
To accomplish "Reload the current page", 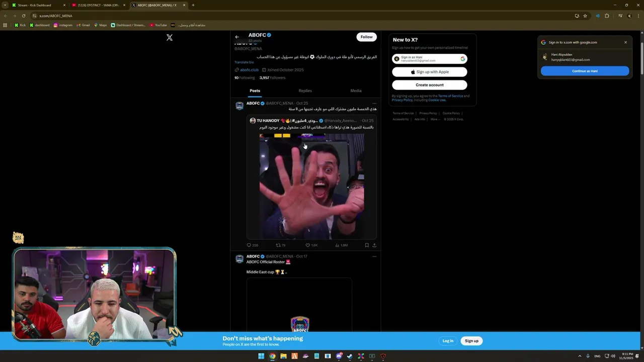I will (x=23, y=16).
